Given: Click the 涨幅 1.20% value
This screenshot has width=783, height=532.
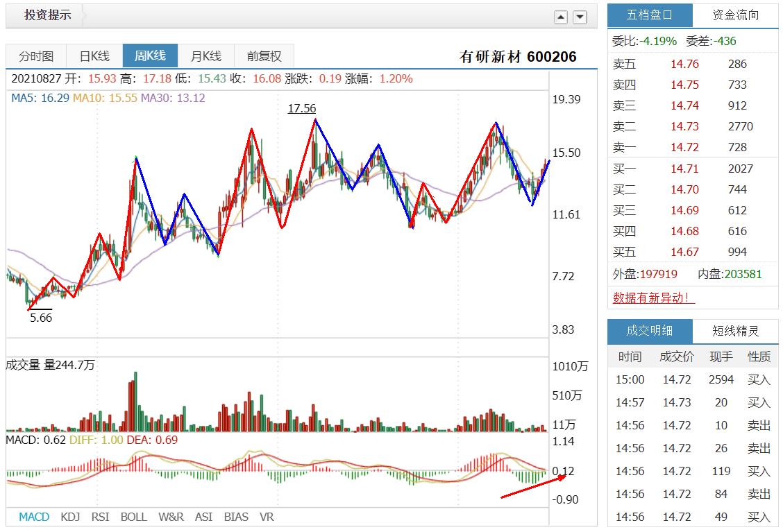Looking at the screenshot, I should pos(396,79).
